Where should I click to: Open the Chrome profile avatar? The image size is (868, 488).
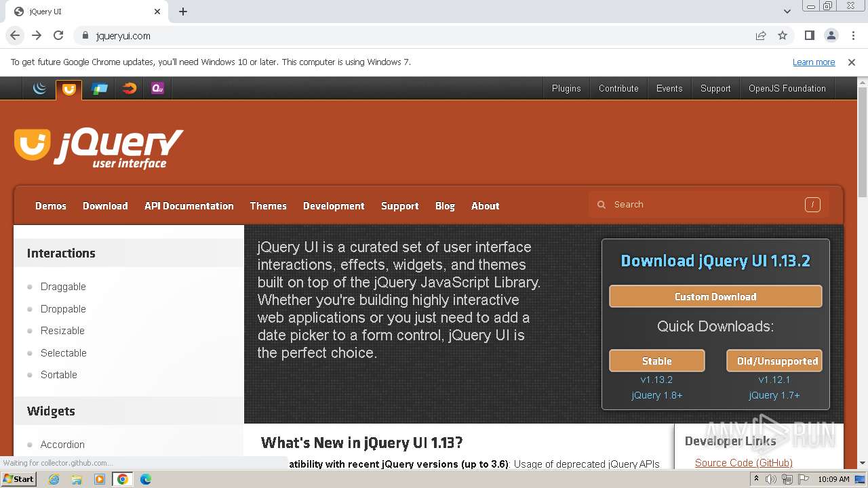pyautogui.click(x=831, y=36)
